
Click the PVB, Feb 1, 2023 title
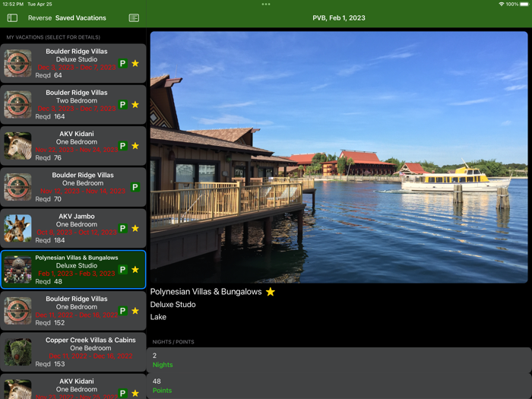[339, 17]
